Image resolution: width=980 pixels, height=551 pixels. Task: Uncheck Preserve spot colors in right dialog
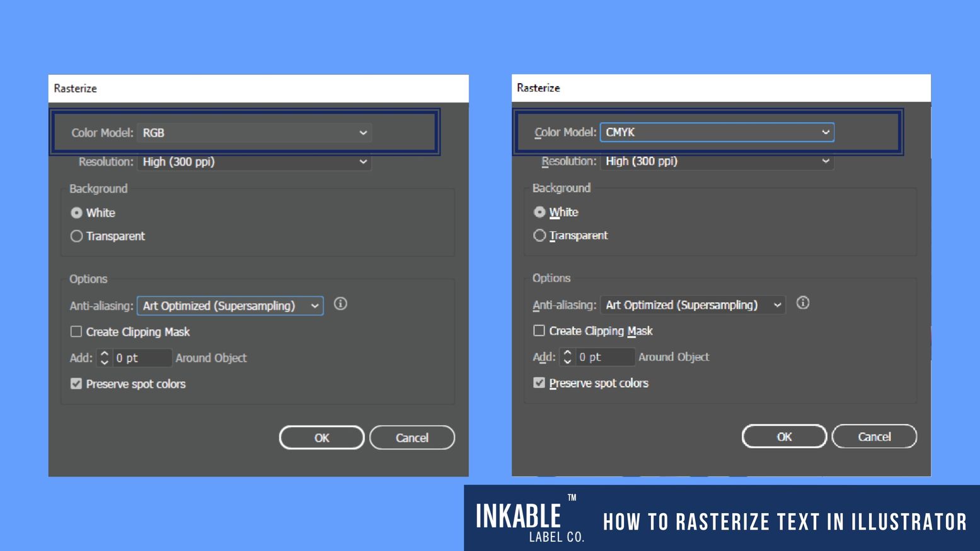click(x=539, y=382)
